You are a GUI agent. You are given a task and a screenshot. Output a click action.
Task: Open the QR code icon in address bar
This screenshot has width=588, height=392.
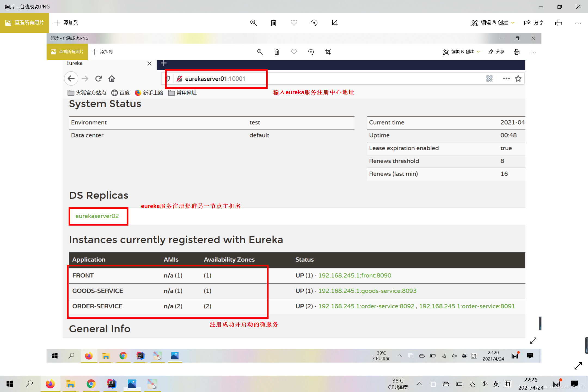coord(489,79)
